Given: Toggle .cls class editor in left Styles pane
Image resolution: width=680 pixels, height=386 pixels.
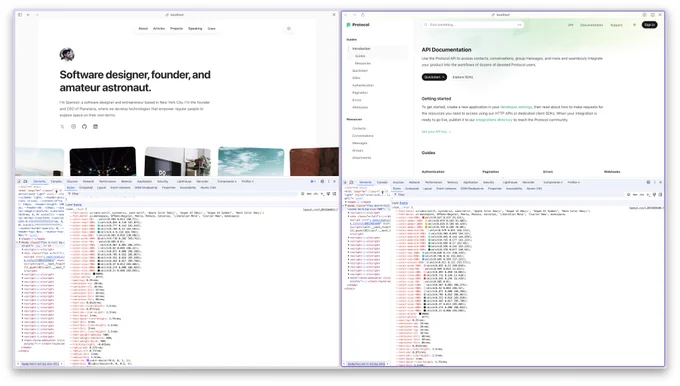Looking at the screenshot, I should (x=315, y=194).
